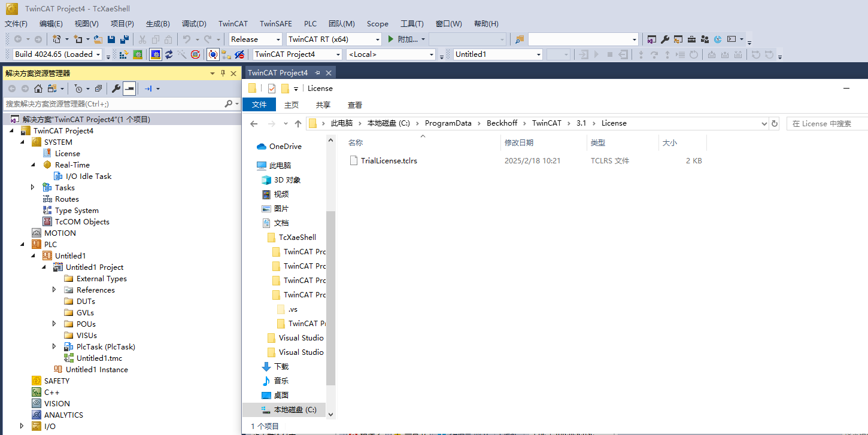Click the Save All toolbar icon

(124, 39)
